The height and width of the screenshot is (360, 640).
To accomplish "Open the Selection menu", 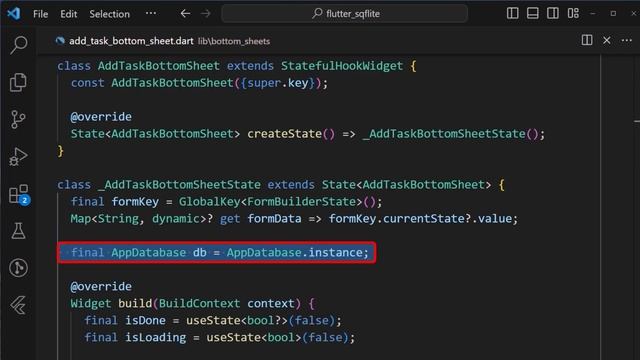I will [109, 14].
